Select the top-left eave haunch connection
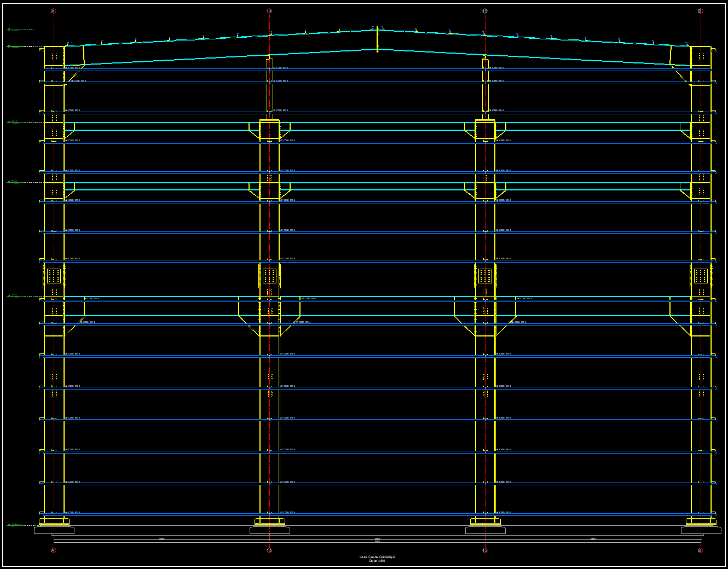Viewport: 728px width, 569px height. pos(74,56)
